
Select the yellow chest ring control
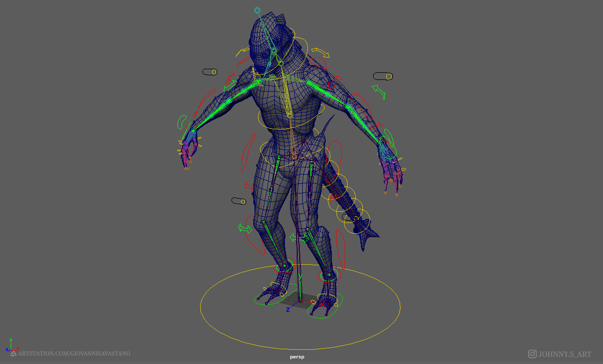[291, 118]
